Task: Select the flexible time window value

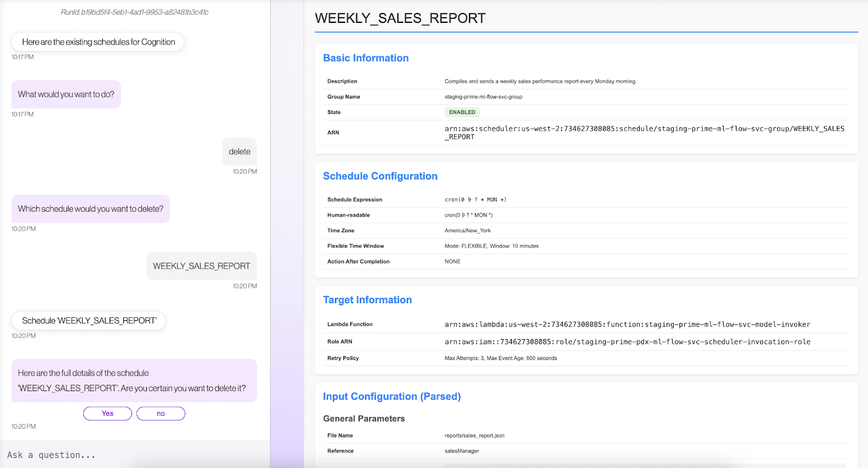Action: coord(492,246)
